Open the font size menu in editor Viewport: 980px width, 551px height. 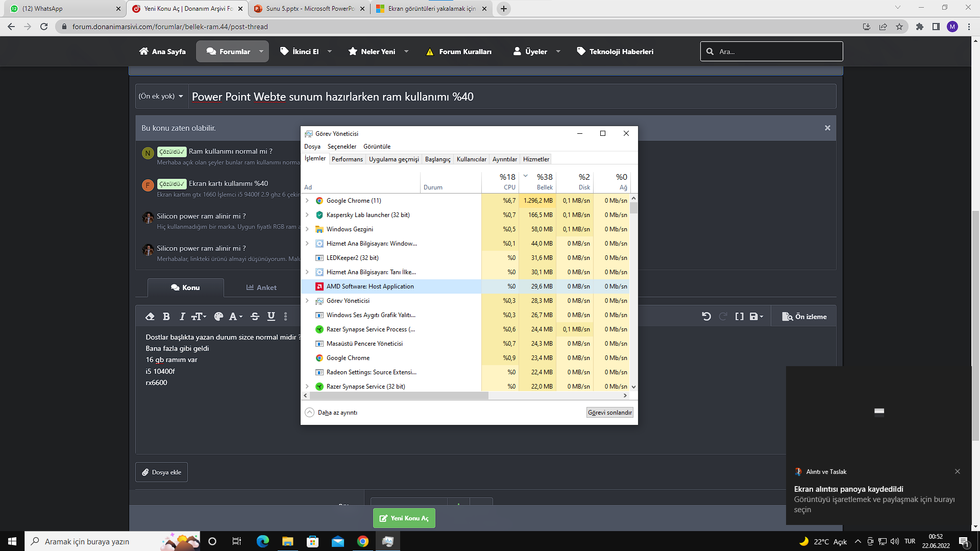(199, 317)
